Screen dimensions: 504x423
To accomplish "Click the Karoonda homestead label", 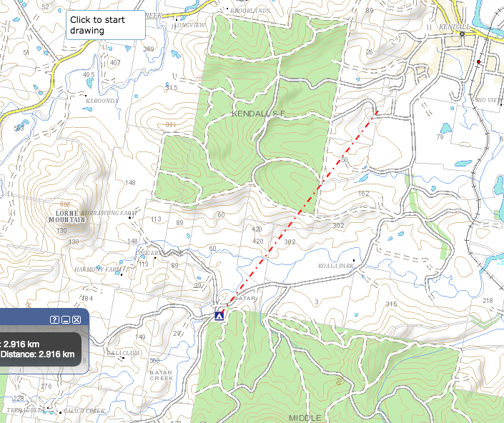I will (x=102, y=101).
